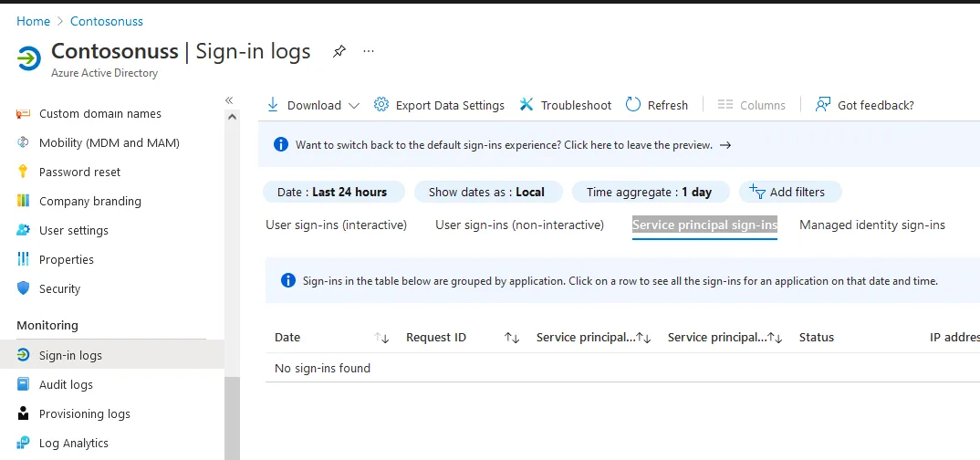This screenshot has width=980, height=460.
Task: Click the Sign-in logs sidebar icon
Action: tap(23, 355)
